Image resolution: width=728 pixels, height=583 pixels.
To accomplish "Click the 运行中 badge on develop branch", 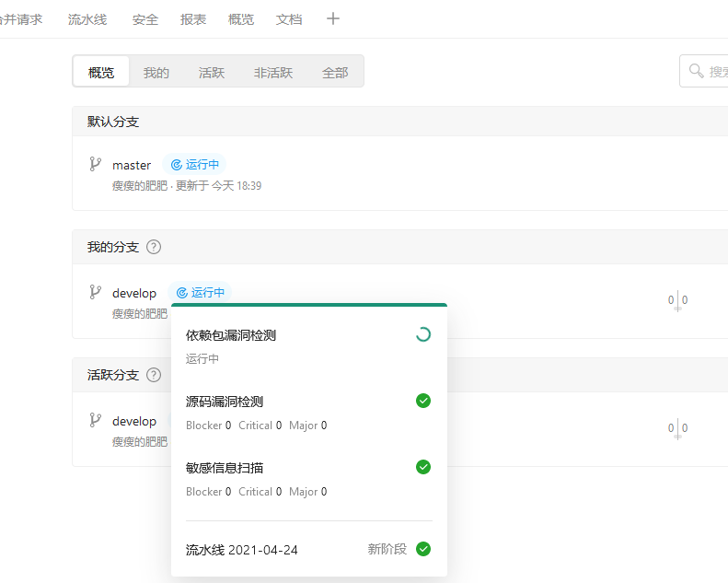I will coord(201,293).
